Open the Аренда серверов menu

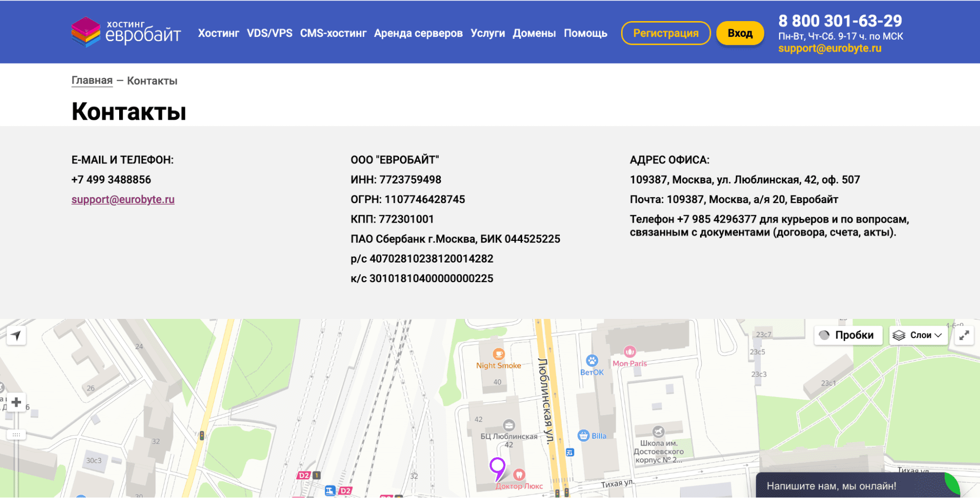click(x=418, y=33)
